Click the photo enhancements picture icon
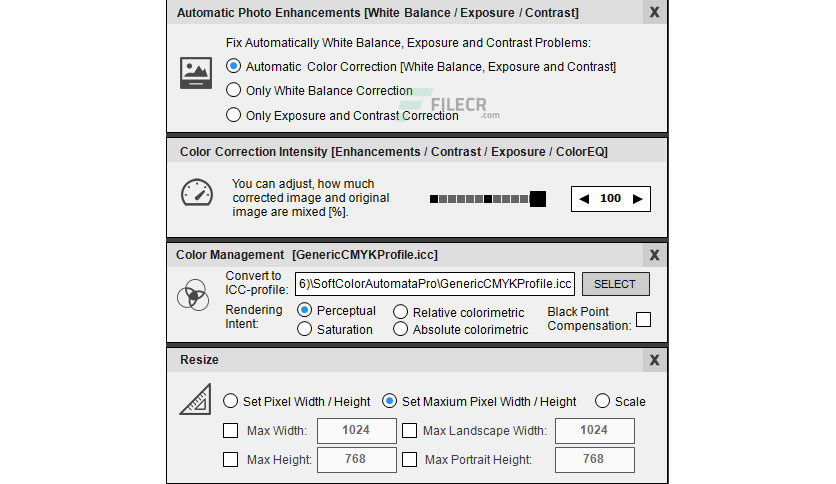 point(196,73)
